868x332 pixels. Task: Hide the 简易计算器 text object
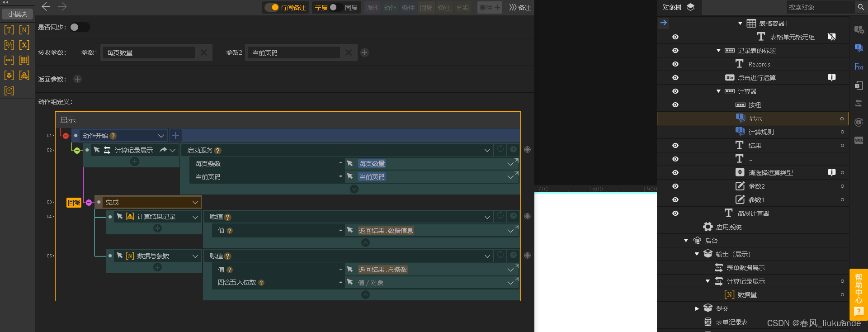pos(675,213)
